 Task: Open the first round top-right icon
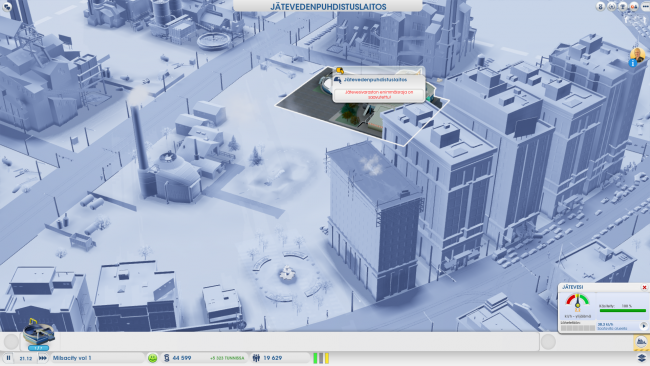(x=600, y=7)
